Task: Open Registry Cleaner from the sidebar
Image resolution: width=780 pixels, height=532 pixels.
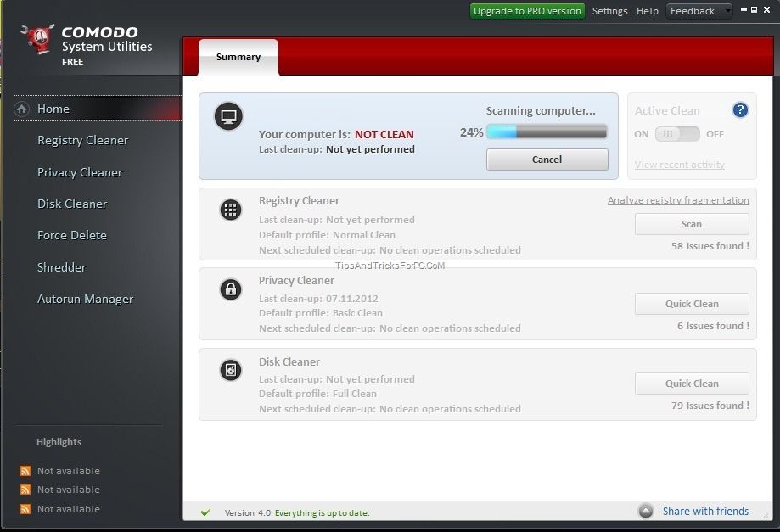Action: (82, 141)
